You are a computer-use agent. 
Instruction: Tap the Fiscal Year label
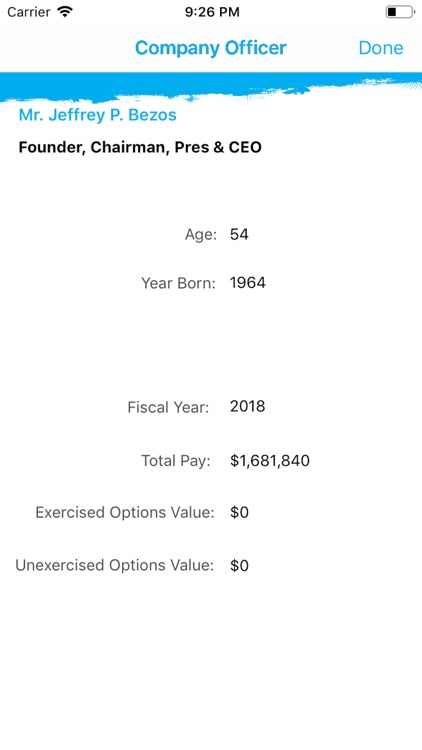click(x=168, y=408)
